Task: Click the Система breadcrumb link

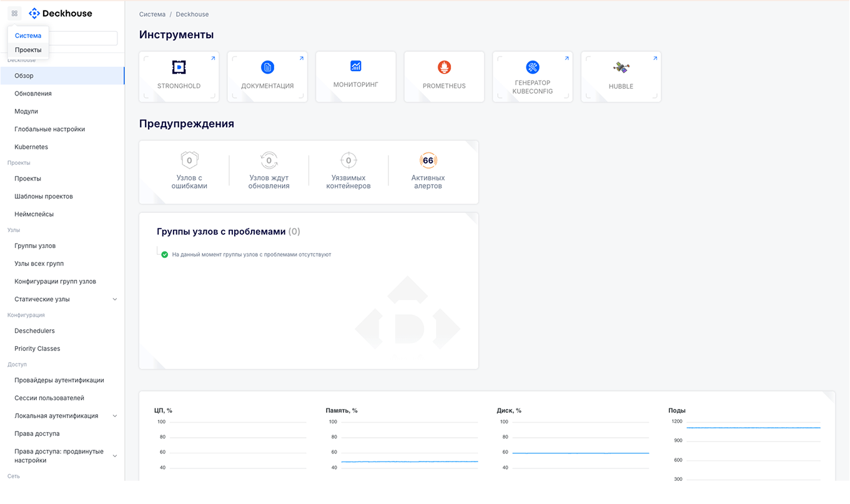Action: pyautogui.click(x=152, y=14)
